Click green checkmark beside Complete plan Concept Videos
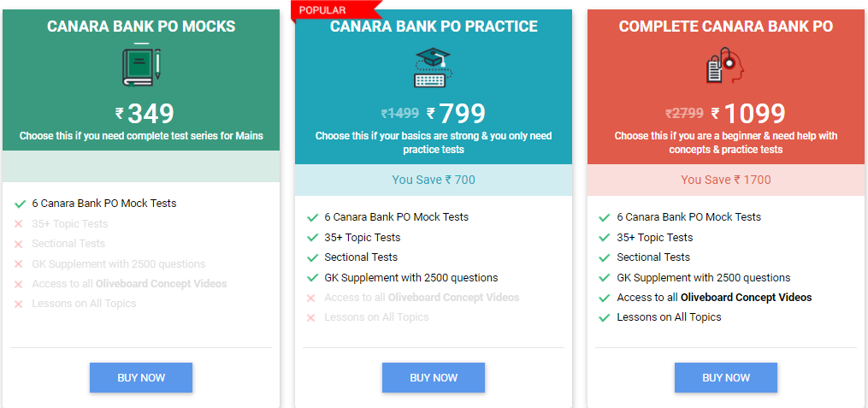Image resolution: width=868 pixels, height=408 pixels. [605, 298]
